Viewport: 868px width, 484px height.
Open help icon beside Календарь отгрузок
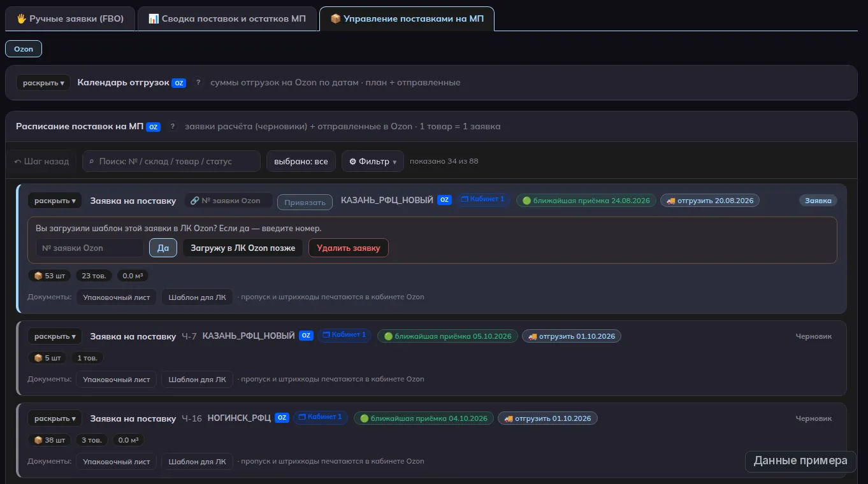198,83
